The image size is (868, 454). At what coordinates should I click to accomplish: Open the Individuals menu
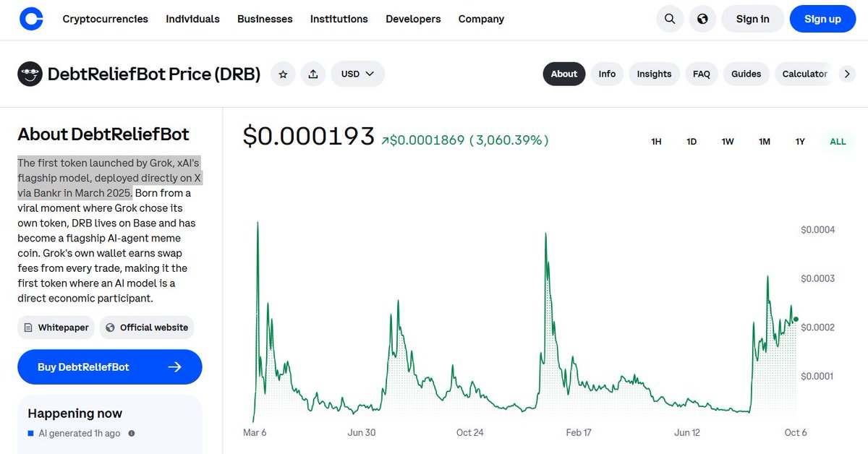192,19
